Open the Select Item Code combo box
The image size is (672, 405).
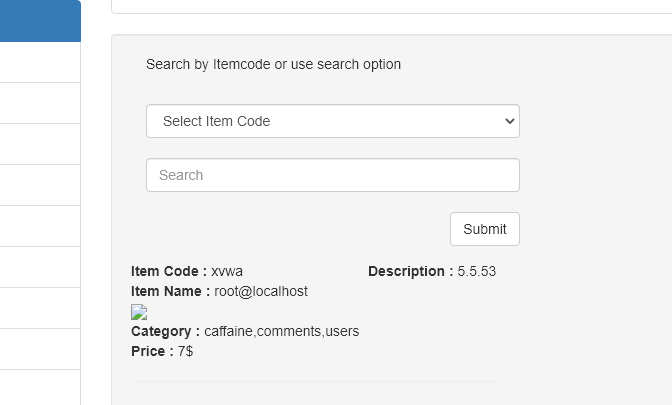click(x=332, y=121)
